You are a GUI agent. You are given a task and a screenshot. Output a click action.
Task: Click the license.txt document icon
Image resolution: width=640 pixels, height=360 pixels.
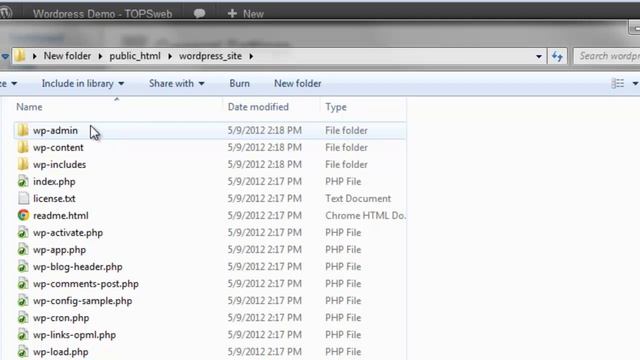[x=23, y=198]
